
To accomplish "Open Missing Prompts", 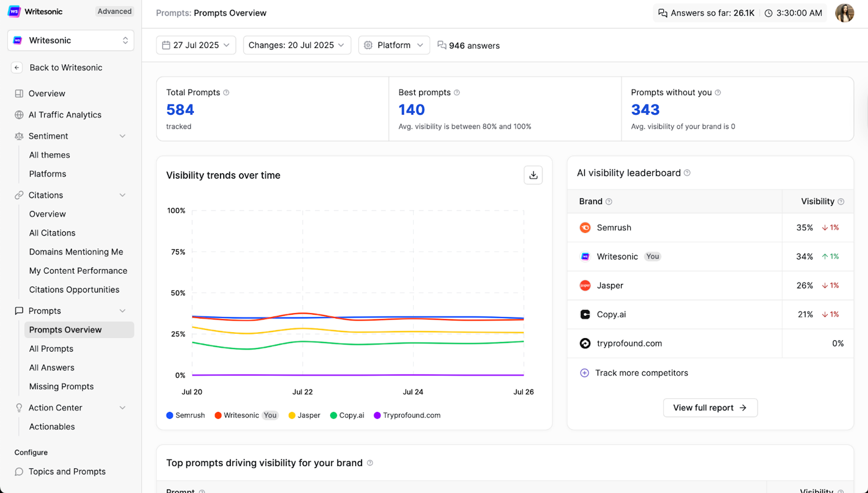I will [x=61, y=387].
